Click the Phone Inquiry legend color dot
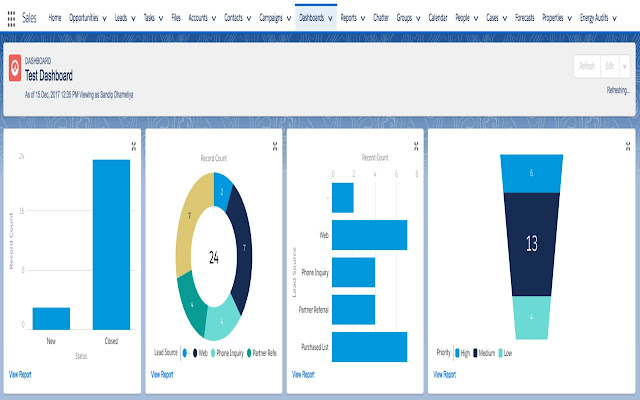 213,353
